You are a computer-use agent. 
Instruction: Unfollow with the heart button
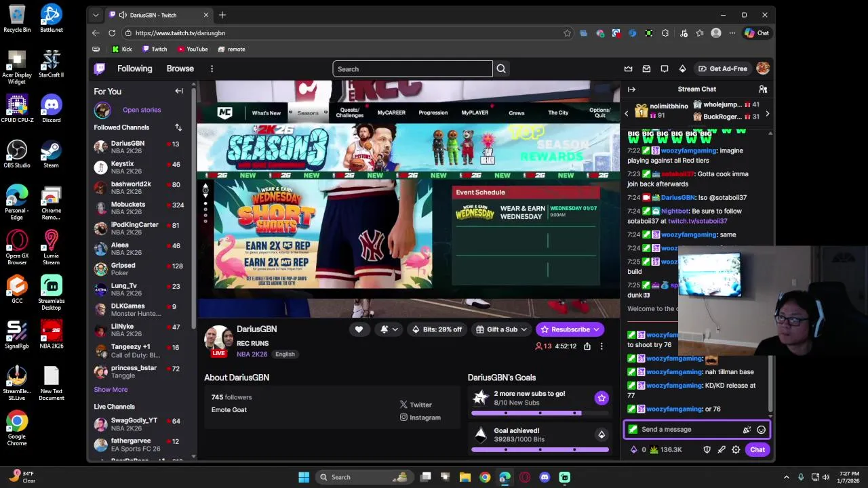(x=359, y=329)
